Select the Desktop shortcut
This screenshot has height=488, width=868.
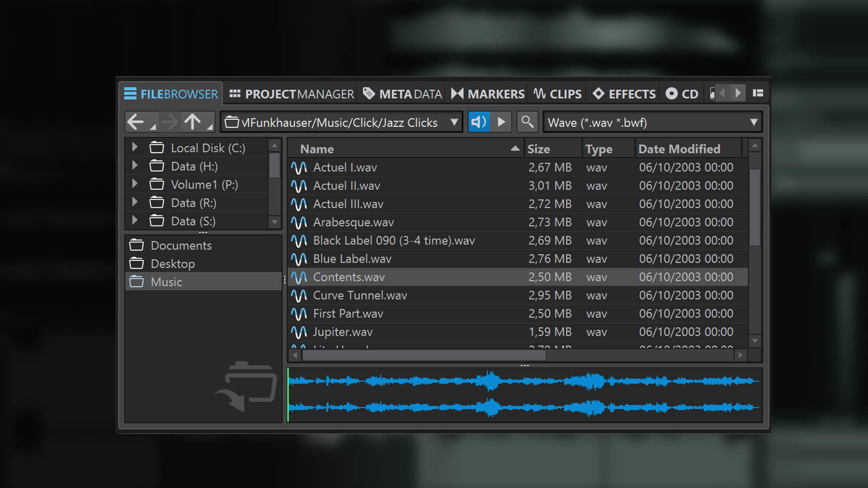(173, 263)
